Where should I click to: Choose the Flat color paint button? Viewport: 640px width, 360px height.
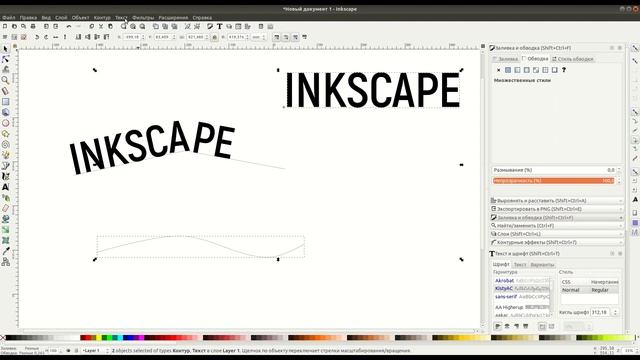pos(508,70)
